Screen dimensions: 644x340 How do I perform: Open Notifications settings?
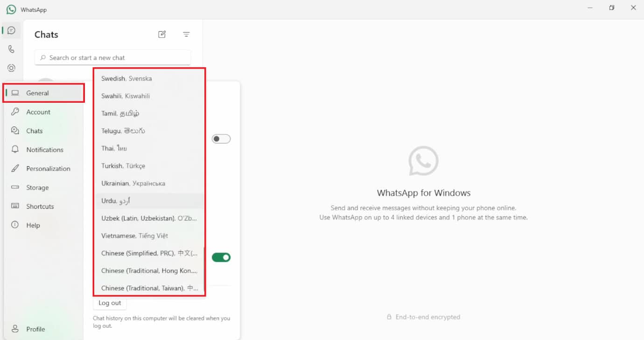[44, 149]
